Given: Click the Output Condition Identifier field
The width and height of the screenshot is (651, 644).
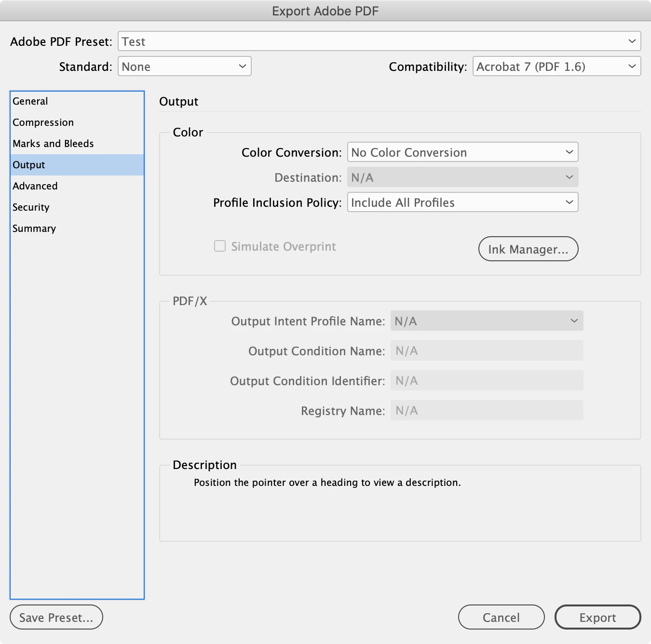Looking at the screenshot, I should coord(487,381).
